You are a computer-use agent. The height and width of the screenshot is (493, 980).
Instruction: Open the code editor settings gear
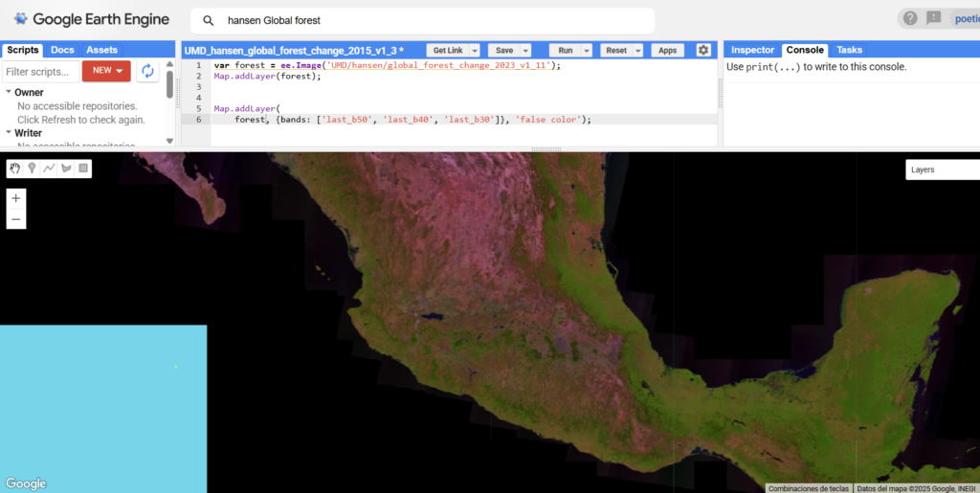click(x=703, y=51)
